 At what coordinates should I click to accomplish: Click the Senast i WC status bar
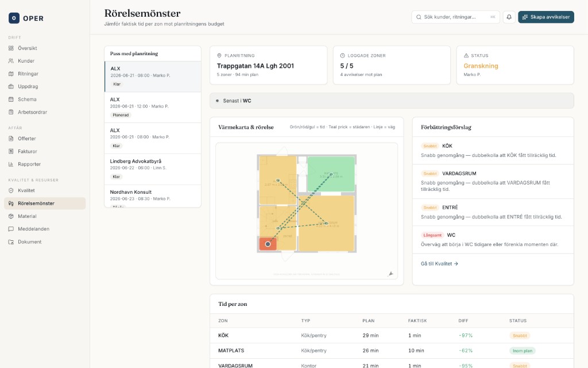tap(392, 101)
